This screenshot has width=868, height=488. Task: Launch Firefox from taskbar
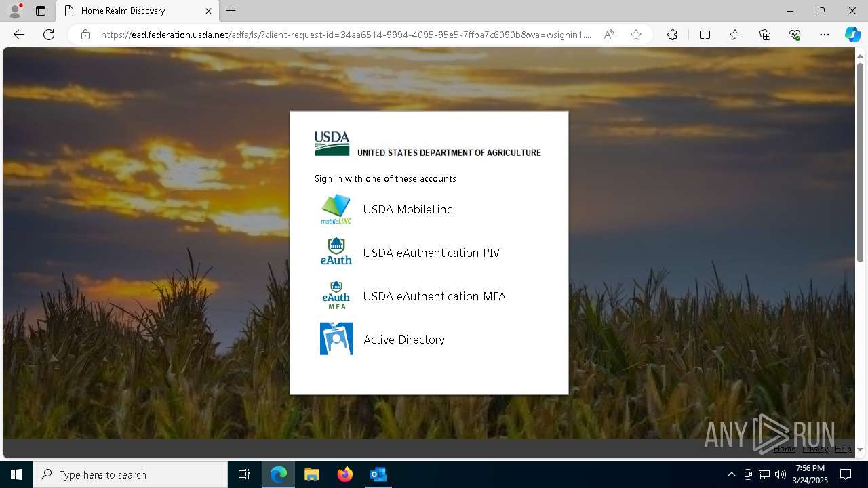point(345,474)
